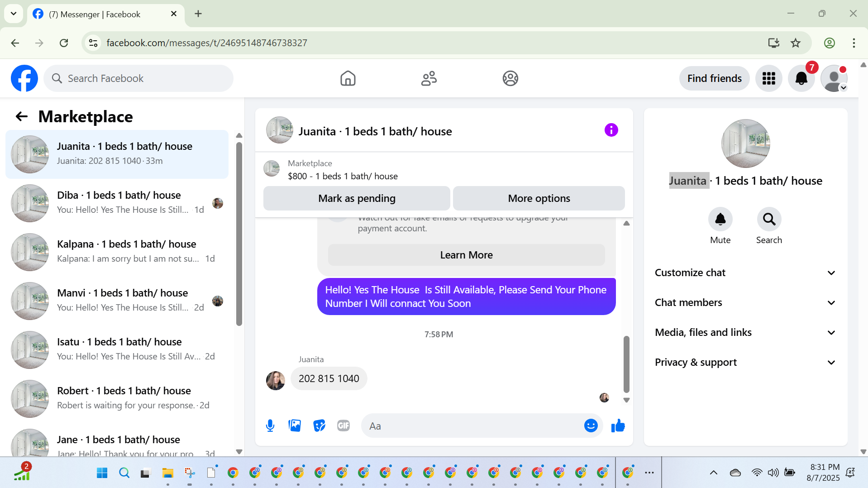The width and height of the screenshot is (868, 488).
Task: Focus the Search Facebook field
Action: coord(138,78)
